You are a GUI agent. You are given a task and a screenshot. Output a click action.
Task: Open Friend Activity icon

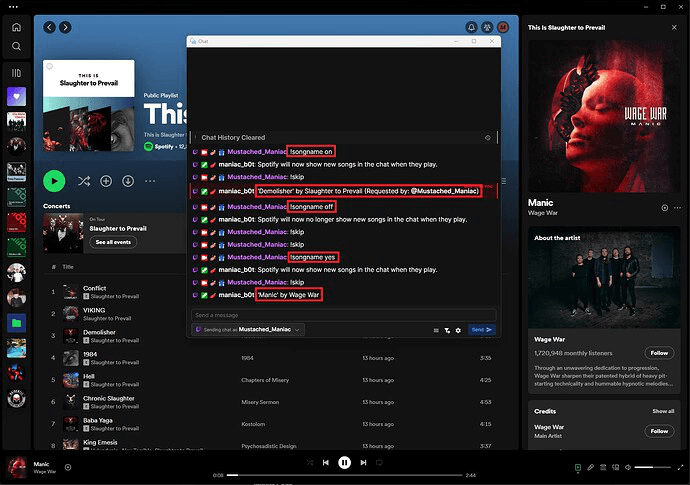click(487, 27)
